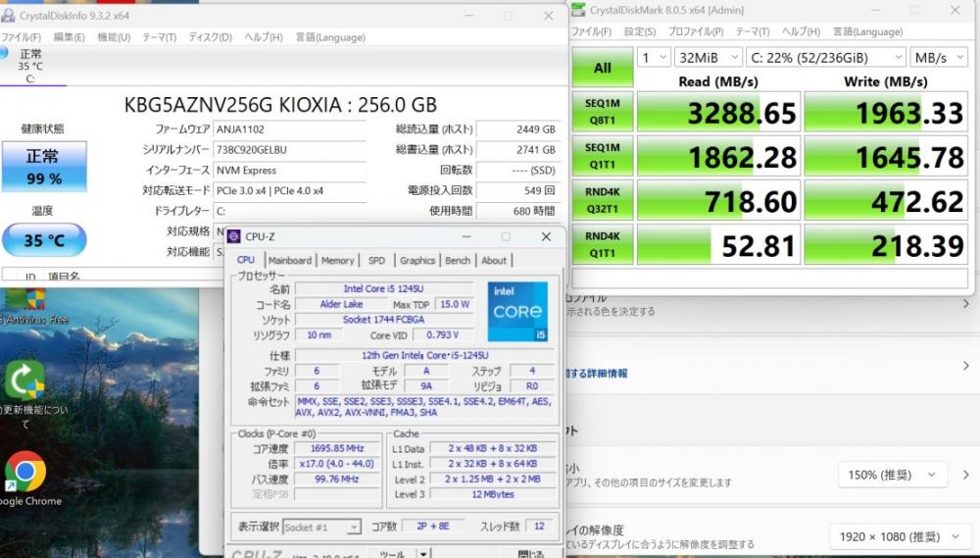
Task: Click the Intel Core i5 1245U name field
Action: click(383, 288)
